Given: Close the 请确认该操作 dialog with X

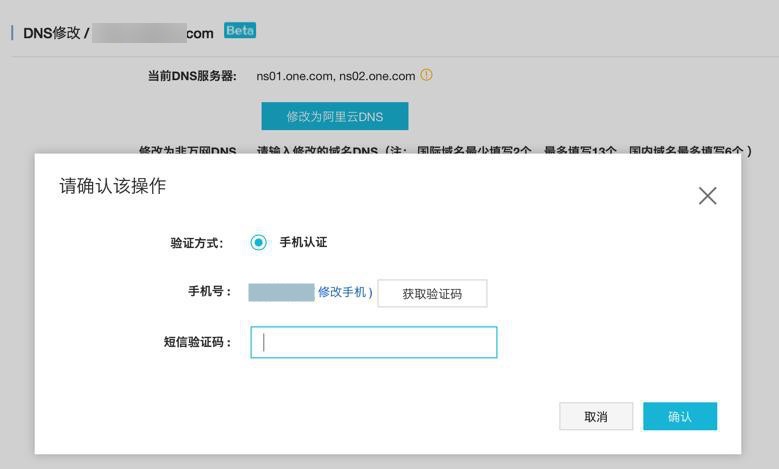Looking at the screenshot, I should click(708, 196).
